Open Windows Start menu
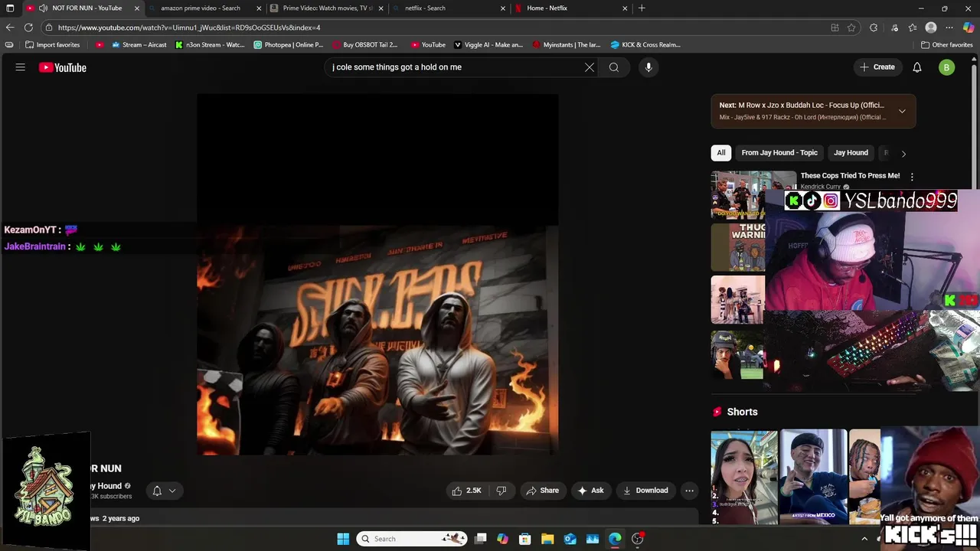Viewport: 980px width, 551px height. tap(343, 539)
